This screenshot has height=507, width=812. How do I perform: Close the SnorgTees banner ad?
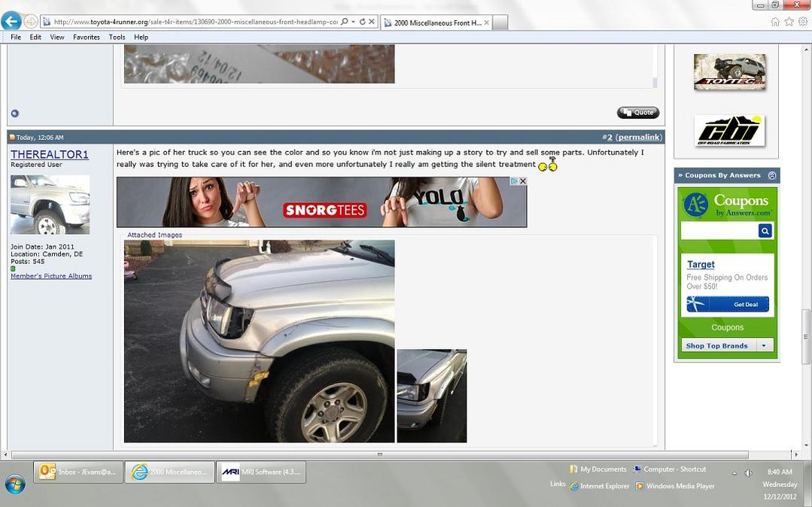(x=522, y=181)
